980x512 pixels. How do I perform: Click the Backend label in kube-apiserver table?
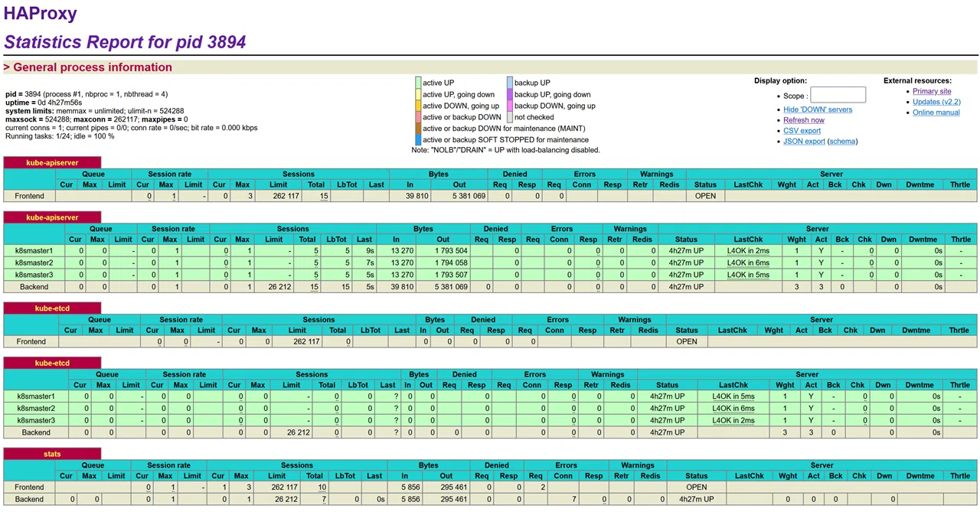coord(34,287)
